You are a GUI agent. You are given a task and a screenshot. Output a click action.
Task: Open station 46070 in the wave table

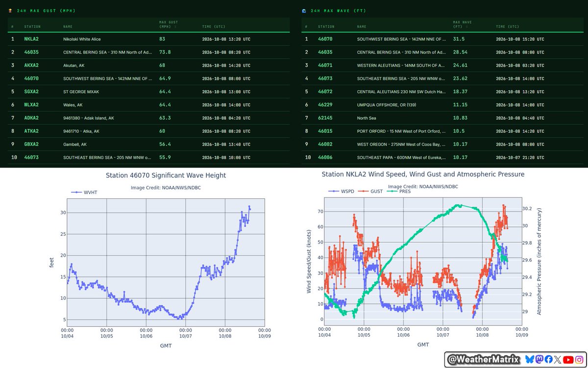pyautogui.click(x=325, y=39)
